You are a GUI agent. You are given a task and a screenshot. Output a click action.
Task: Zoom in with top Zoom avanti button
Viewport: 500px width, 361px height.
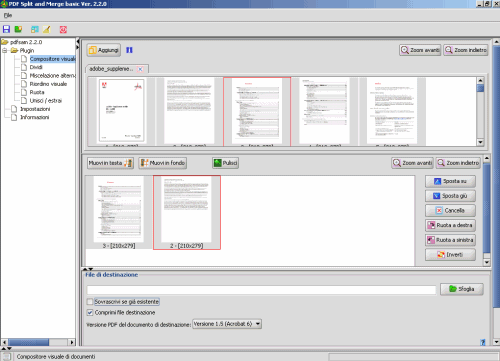(x=420, y=50)
